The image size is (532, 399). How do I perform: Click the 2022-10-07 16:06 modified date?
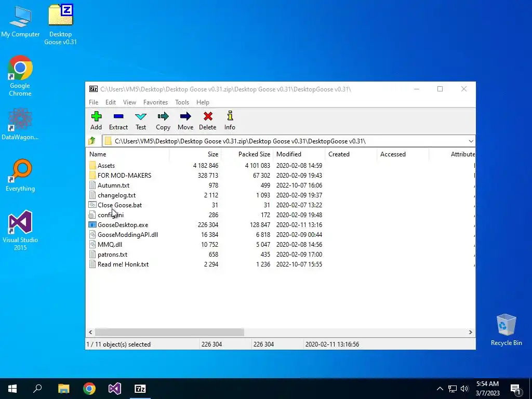tap(299, 185)
